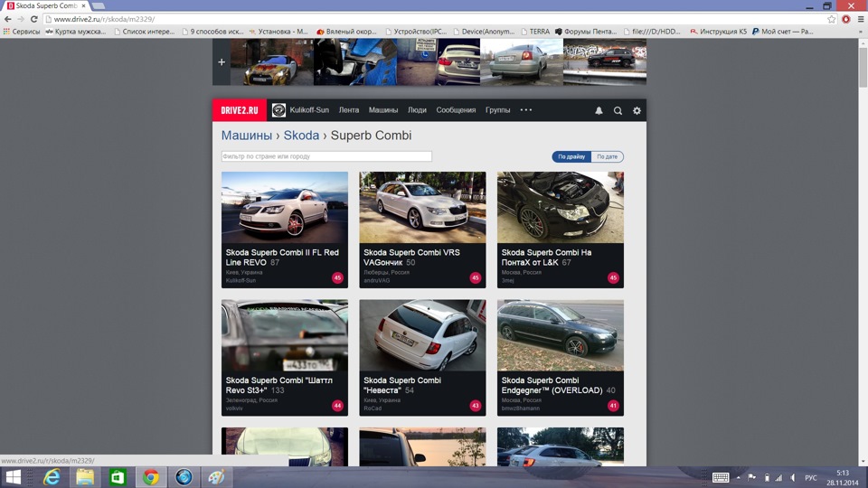Image resolution: width=868 pixels, height=488 pixels.
Task: Bookmark page with star icon
Action: tap(832, 19)
